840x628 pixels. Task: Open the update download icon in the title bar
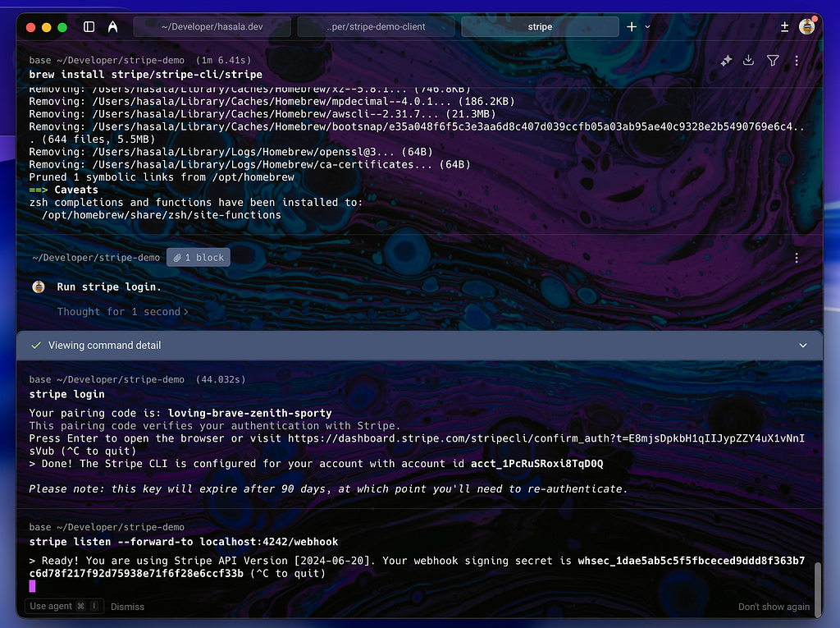pyautogui.click(x=784, y=27)
